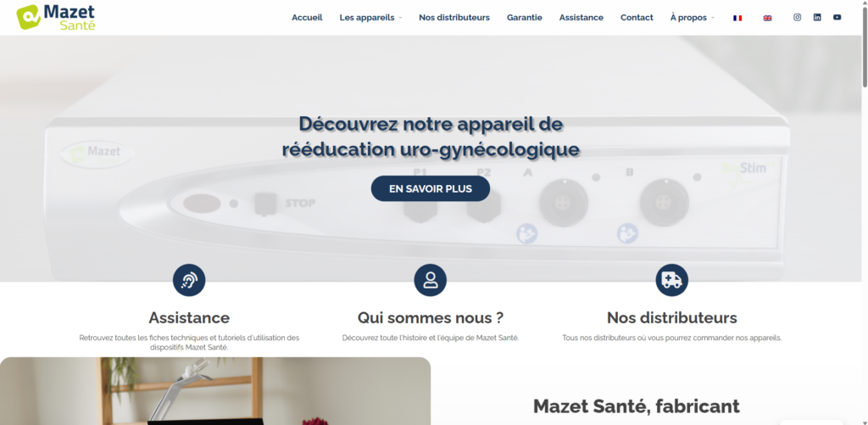This screenshot has height=425, width=868.
Task: Open the YouTube channel icon
Action: pos(837,17)
